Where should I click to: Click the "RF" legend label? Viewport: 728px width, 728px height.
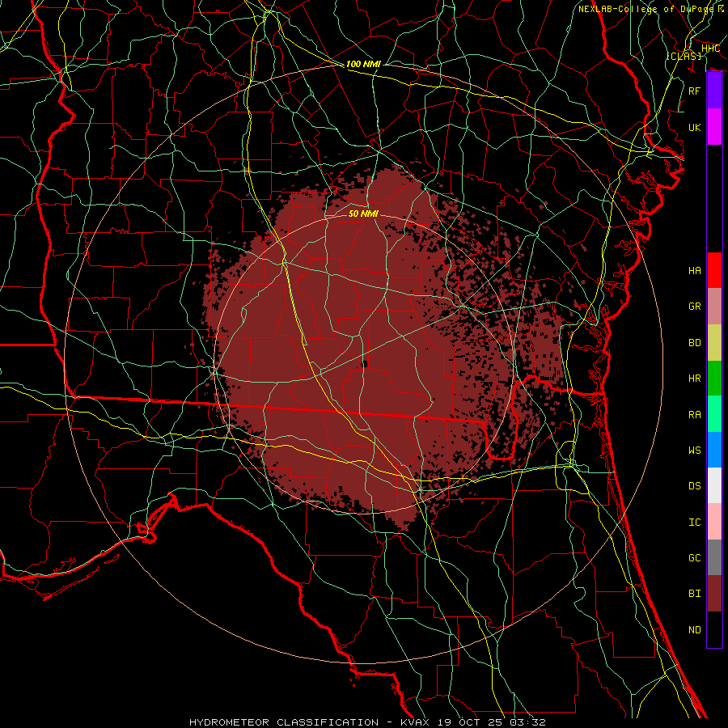click(694, 91)
